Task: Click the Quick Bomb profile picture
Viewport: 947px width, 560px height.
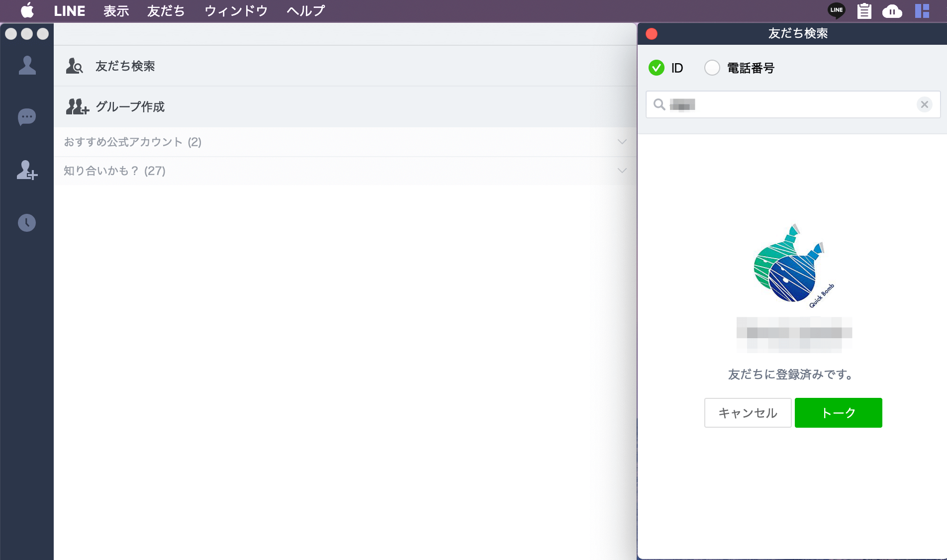Action: [794, 266]
